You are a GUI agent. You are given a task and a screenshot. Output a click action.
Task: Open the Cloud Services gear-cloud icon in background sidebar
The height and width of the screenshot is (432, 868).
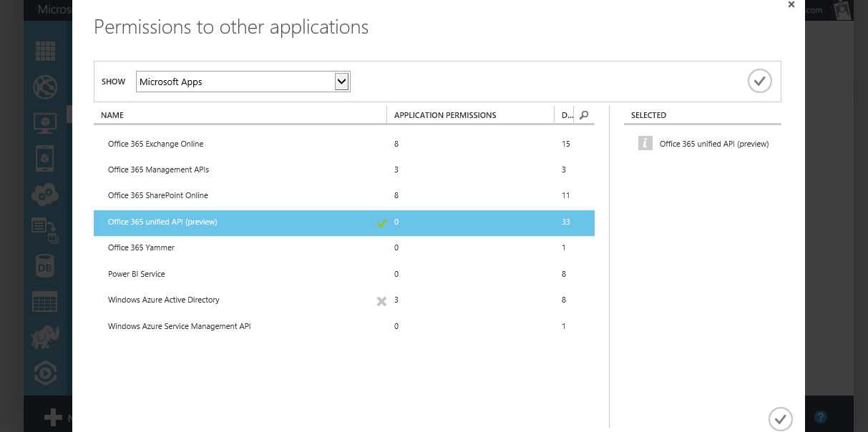46,194
